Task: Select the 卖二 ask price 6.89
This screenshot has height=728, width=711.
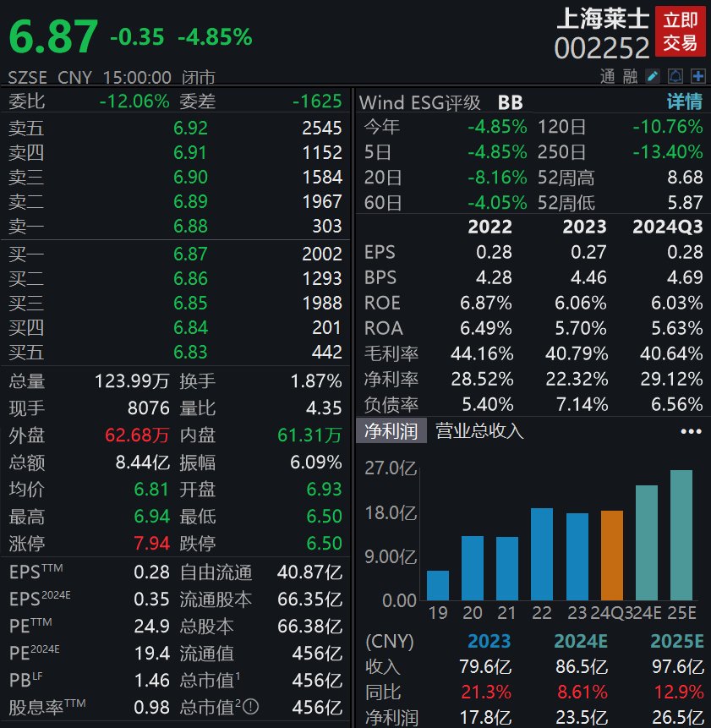Action: click(x=190, y=201)
